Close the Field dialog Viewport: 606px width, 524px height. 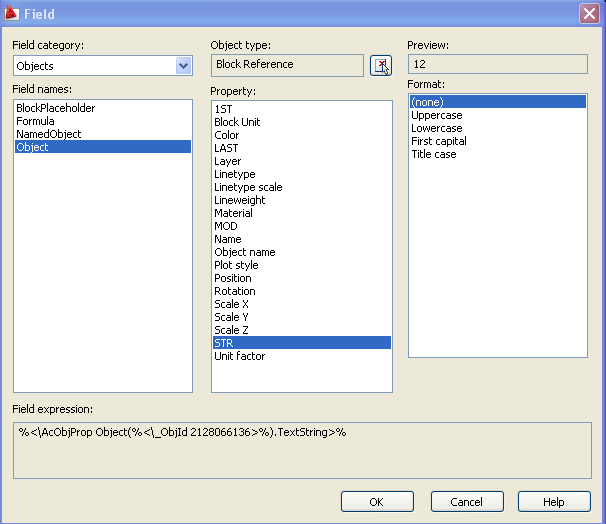coord(589,14)
